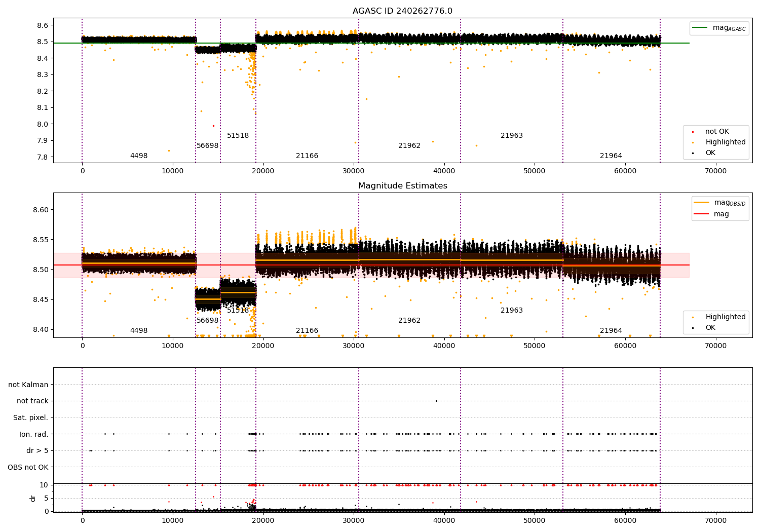Screen dimensions: 760x532
Task: Click OK in the Magnitude Estimates legend
Action: click(710, 328)
